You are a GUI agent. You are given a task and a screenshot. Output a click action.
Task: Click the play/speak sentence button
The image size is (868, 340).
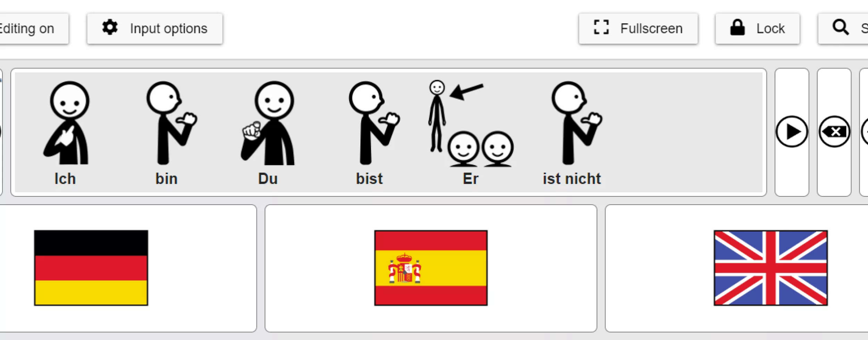click(792, 132)
